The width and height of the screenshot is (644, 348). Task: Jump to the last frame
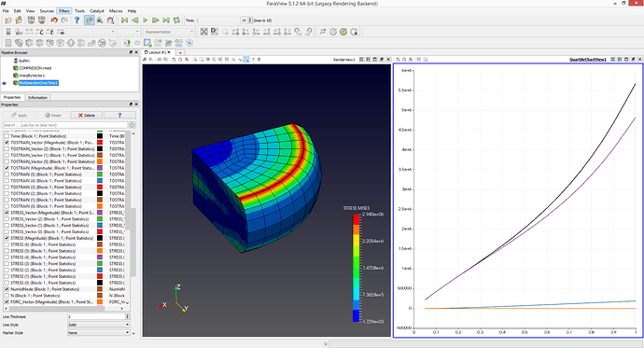(166, 21)
